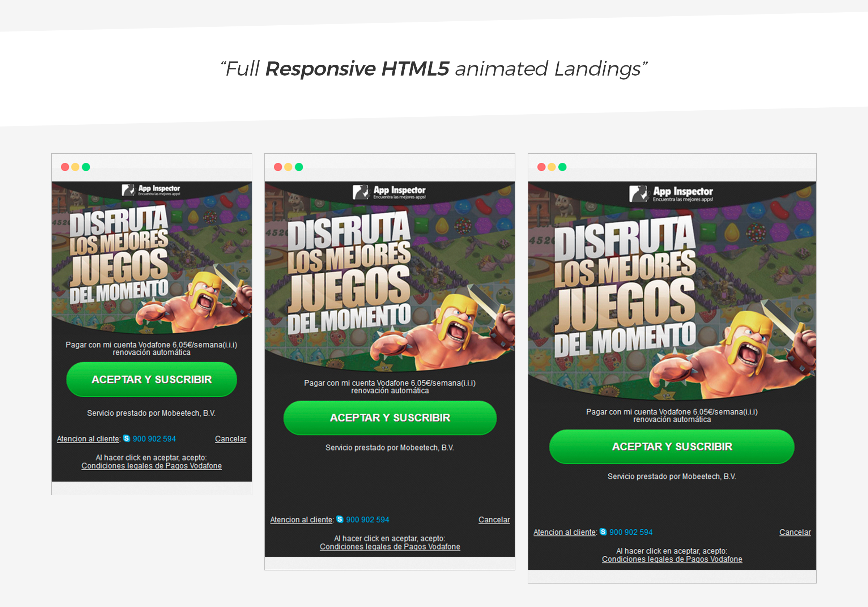
Task: Click the red dot in the middle mockup window
Action: tap(278, 167)
